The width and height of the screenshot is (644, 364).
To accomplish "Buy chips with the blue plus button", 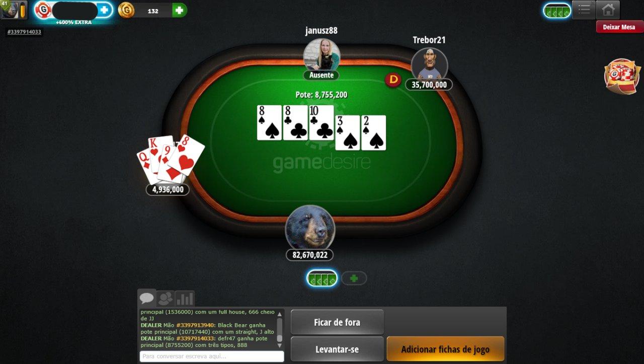I will click(104, 10).
